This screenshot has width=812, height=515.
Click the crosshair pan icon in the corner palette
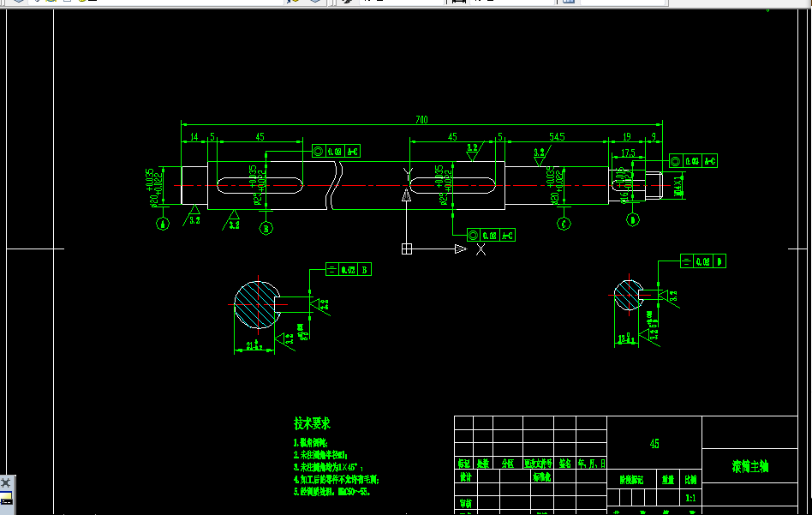6,483
